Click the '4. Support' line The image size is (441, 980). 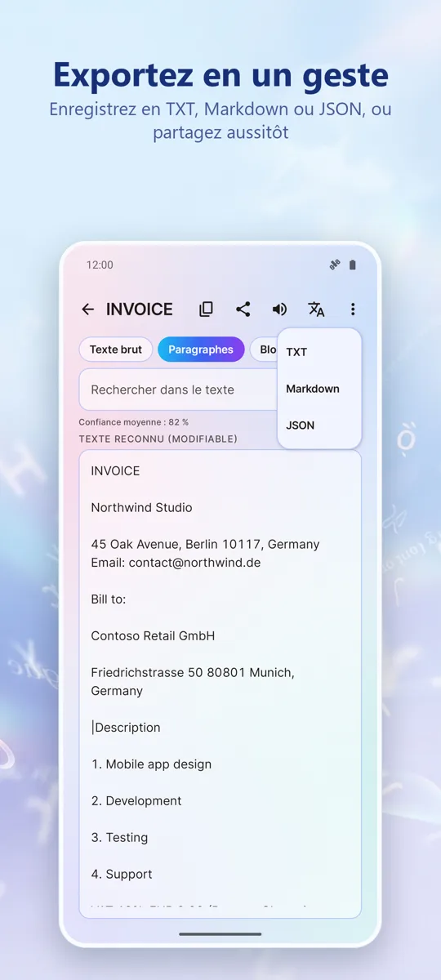coord(122,874)
